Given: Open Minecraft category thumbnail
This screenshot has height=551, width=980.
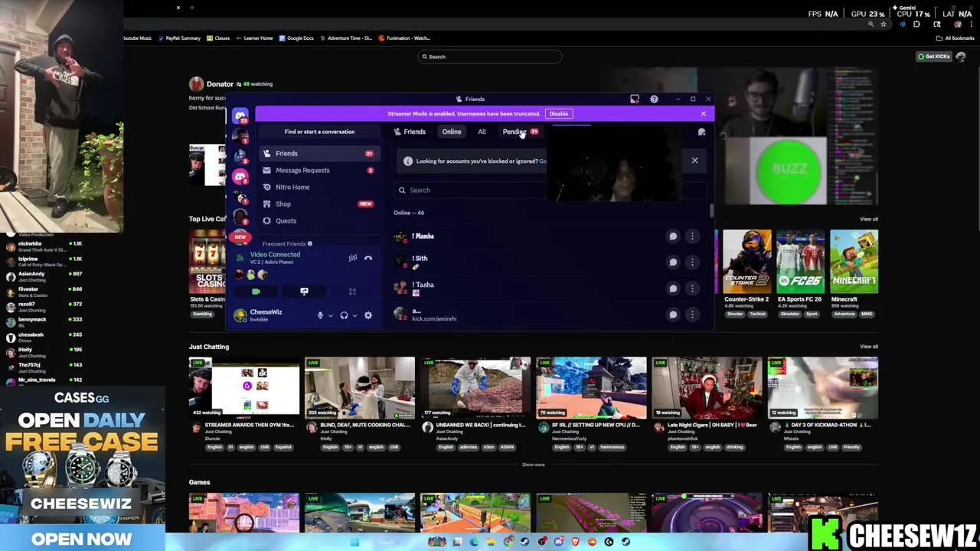Looking at the screenshot, I should point(854,261).
